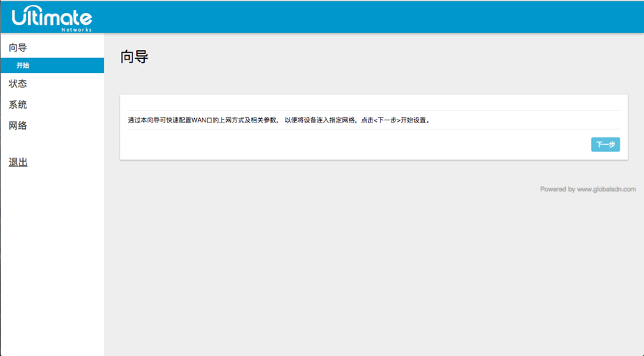Click the gray background below the footer text
Viewport: 644px width, 356px height.
coord(373,272)
